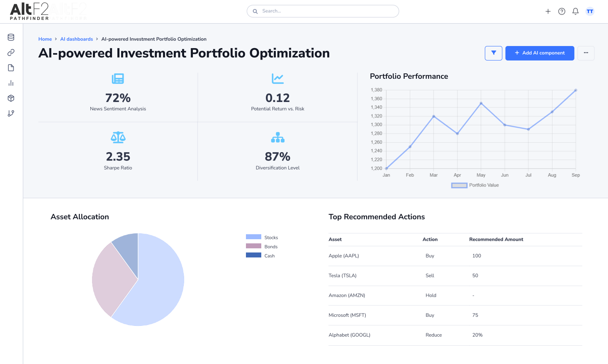Click the Jan data point on chart
The height and width of the screenshot is (364, 608).
[x=387, y=168]
